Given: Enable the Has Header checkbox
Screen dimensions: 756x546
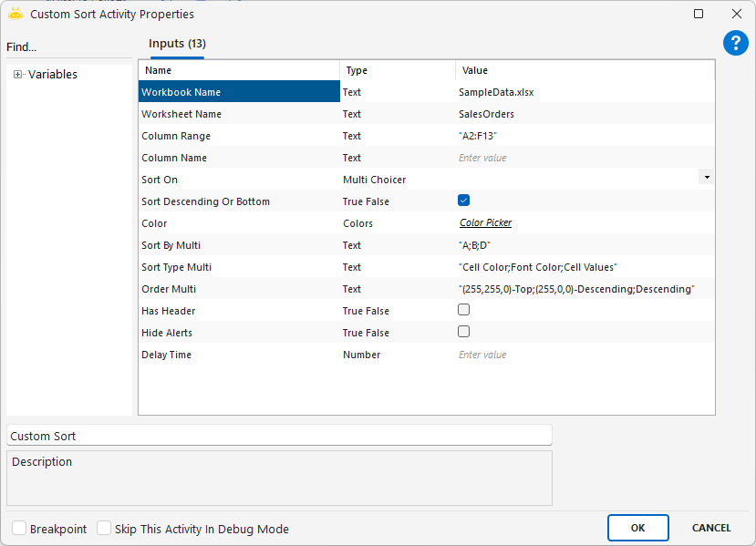Looking at the screenshot, I should (x=464, y=310).
